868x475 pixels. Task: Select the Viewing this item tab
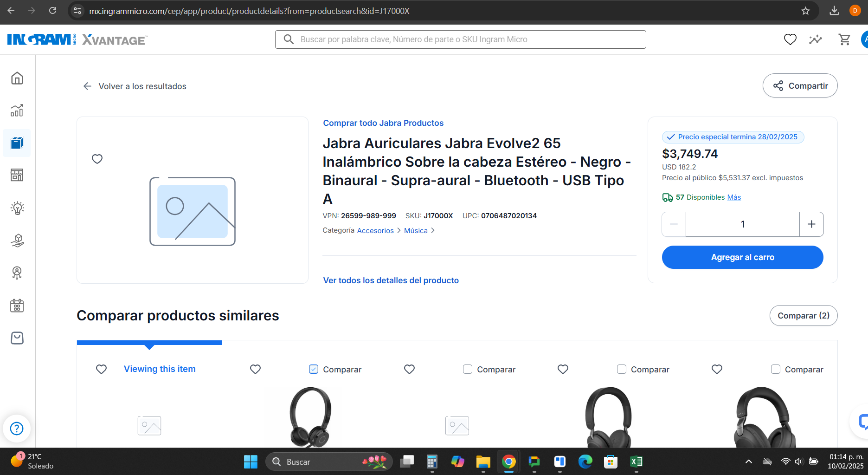(160, 369)
